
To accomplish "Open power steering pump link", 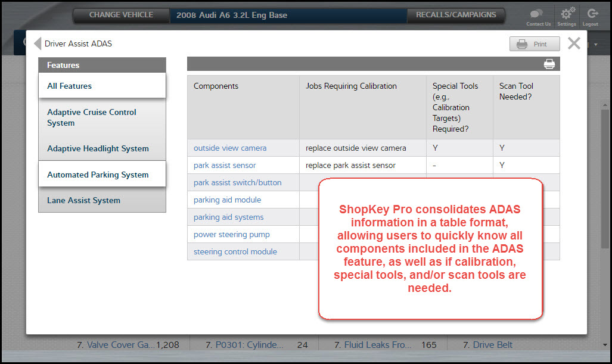I will (x=231, y=235).
